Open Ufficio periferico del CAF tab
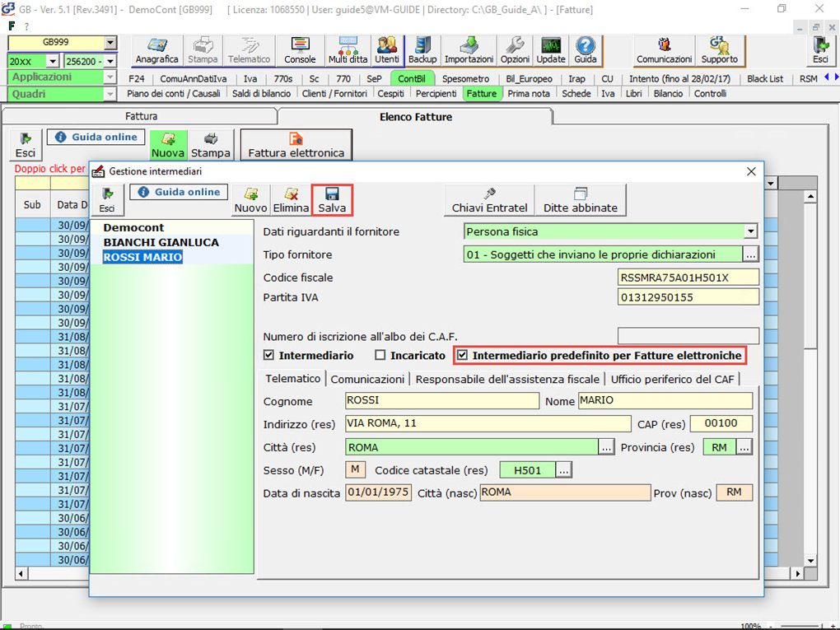 click(672, 380)
